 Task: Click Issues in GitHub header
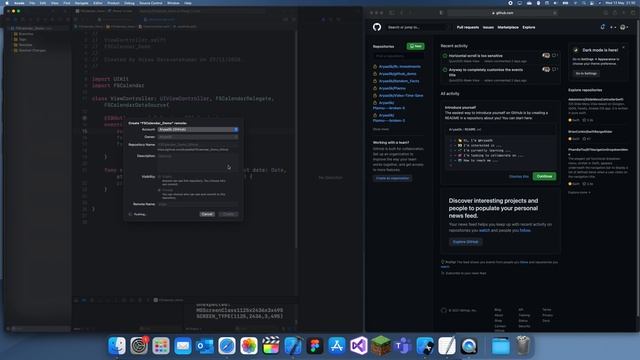click(488, 27)
